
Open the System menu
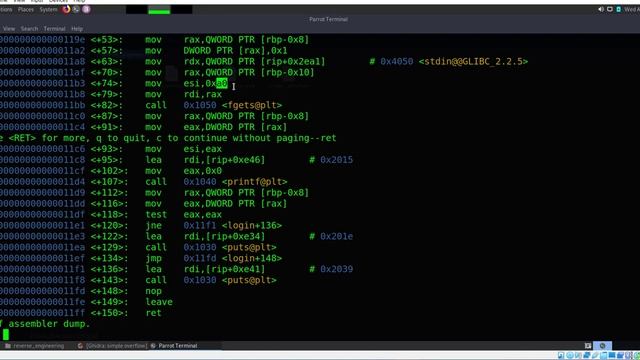click(48, 9)
